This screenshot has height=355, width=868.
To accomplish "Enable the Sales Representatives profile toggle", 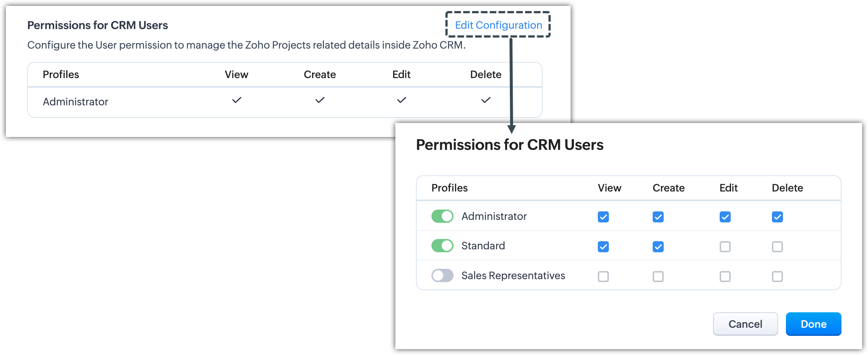I will click(442, 275).
